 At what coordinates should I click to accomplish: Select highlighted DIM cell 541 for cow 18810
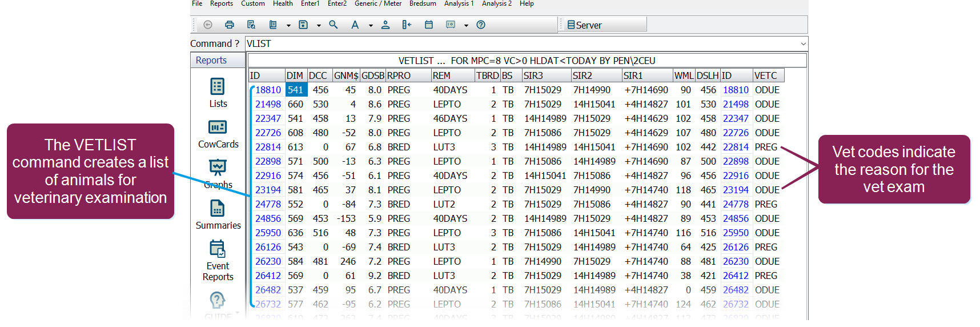(x=296, y=90)
